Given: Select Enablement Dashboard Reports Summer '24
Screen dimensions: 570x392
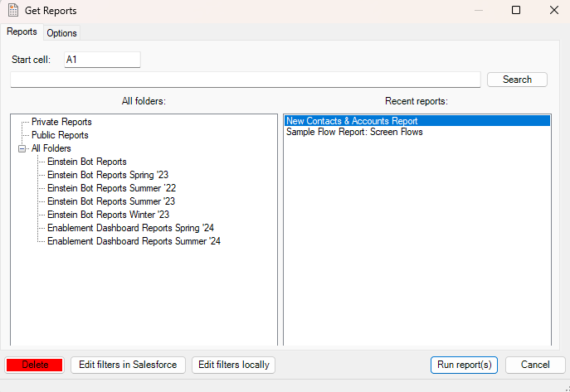Looking at the screenshot, I should (134, 241).
